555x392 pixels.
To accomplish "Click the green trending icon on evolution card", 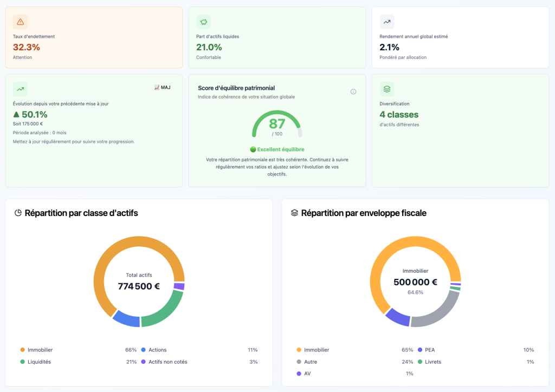I will (x=20, y=89).
